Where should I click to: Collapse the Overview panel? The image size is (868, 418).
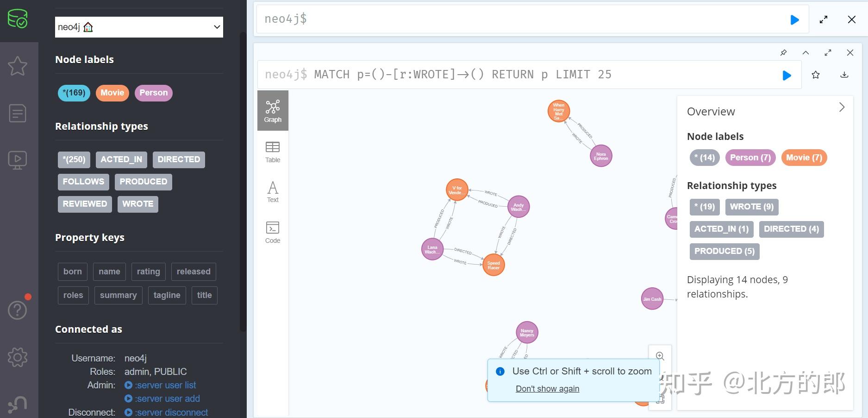click(842, 107)
